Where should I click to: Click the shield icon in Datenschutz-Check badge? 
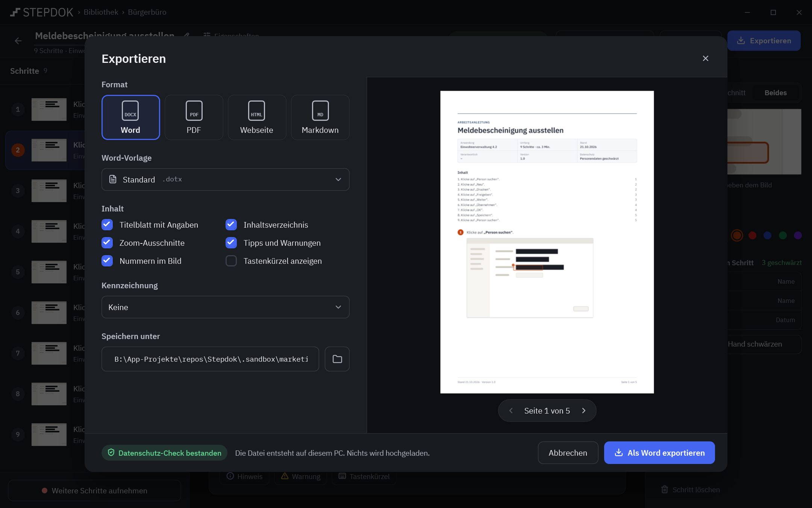[111, 453]
